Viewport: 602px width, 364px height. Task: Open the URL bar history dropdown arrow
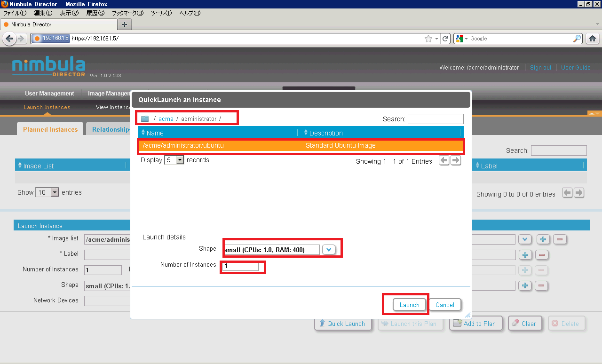(x=437, y=39)
